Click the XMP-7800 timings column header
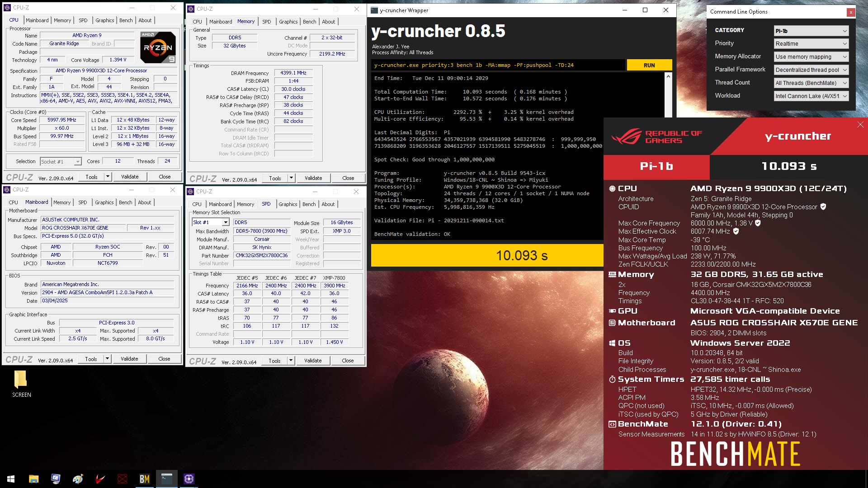Image resolution: width=868 pixels, height=488 pixels. 334,278
